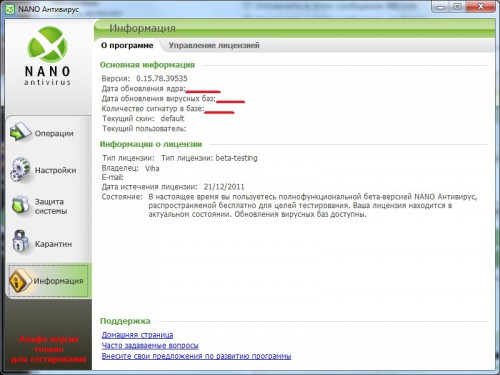This screenshot has height=375, width=500.
Task: Click license expiry date 21/12/2011
Action: pyautogui.click(x=224, y=187)
